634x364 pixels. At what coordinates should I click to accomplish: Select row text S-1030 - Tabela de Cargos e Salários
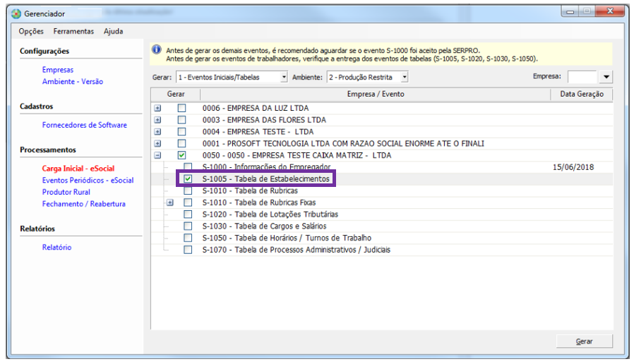(x=265, y=226)
